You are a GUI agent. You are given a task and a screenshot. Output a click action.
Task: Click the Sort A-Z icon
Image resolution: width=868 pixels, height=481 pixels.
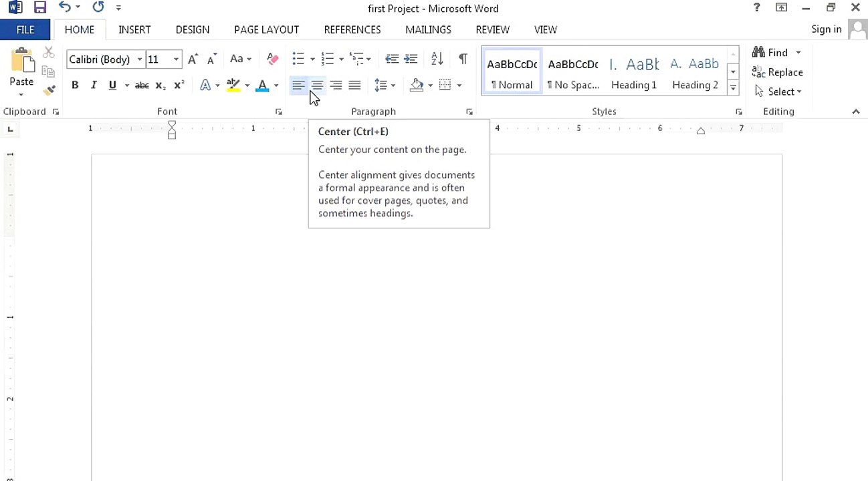[x=437, y=59]
